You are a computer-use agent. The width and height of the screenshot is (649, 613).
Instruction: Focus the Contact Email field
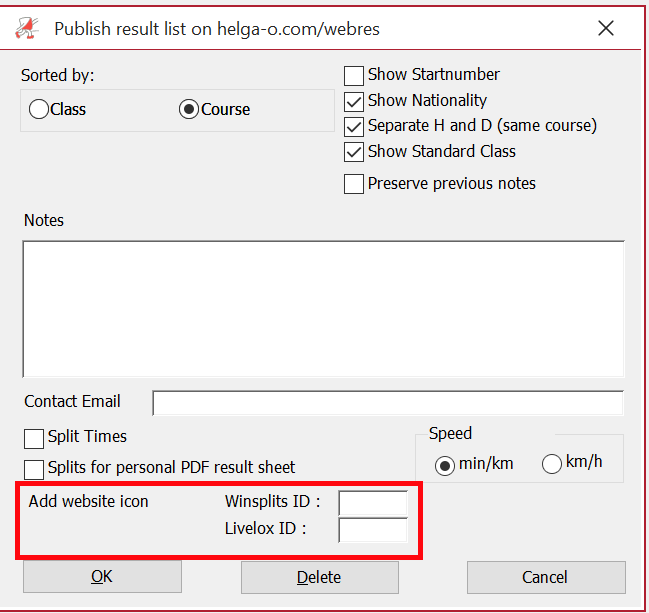pos(388,403)
